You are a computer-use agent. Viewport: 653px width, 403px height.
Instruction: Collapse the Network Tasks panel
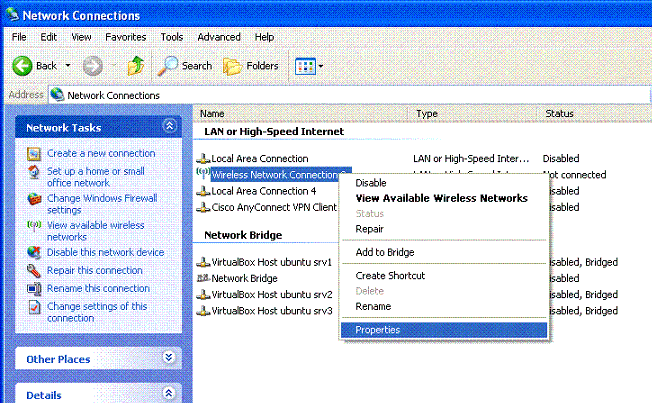(x=169, y=126)
